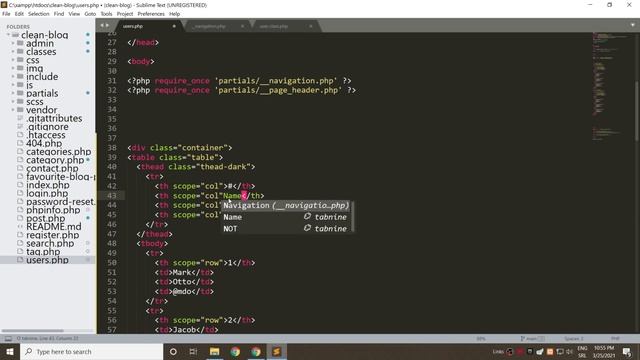Open the Selection menu
This screenshot has height=360, width=640.
pyautogui.click(x=38, y=14)
